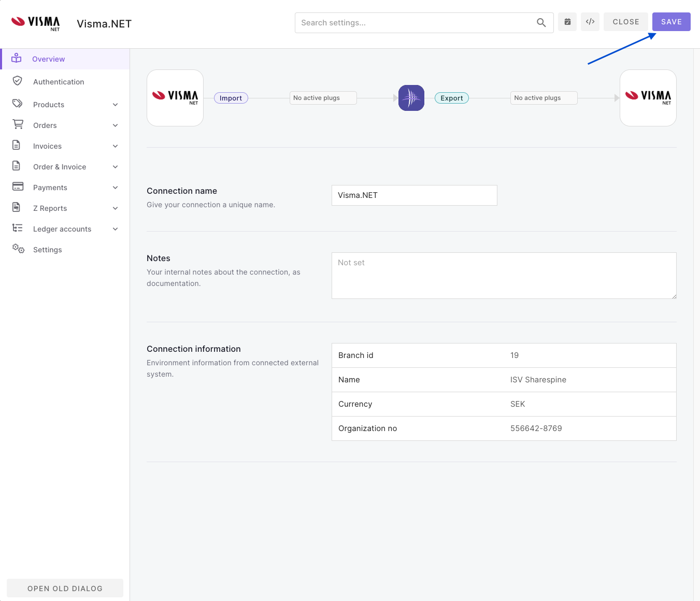Click into the Notes text area
Screen dimensions: 700x601
(504, 276)
